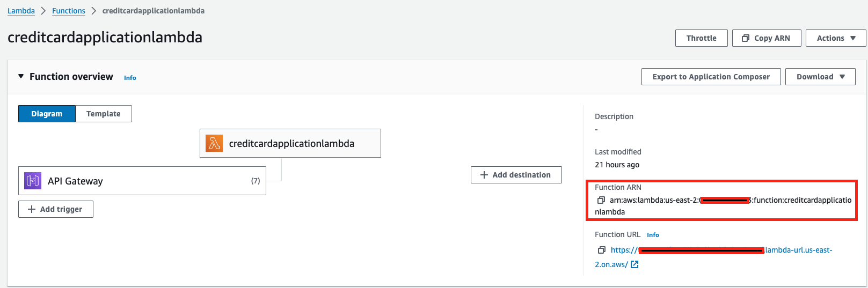Image resolution: width=868 pixels, height=288 pixels.
Task: Open the Actions dropdown menu
Action: tap(835, 38)
